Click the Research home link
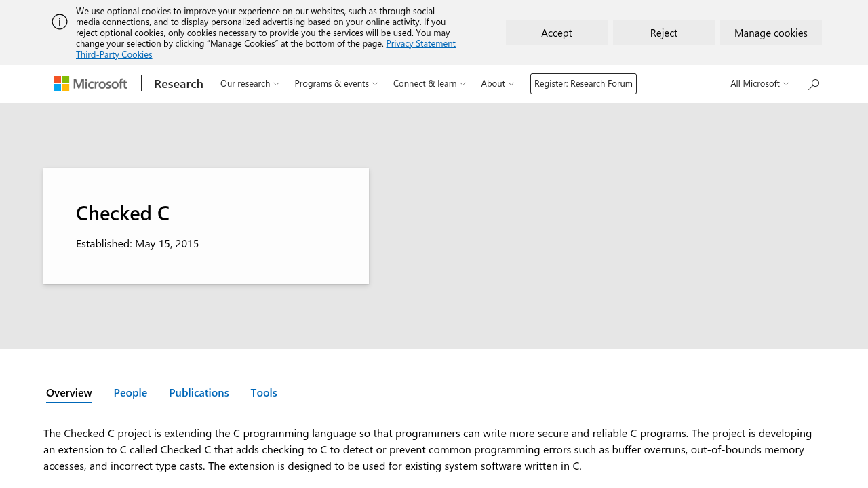 tap(178, 83)
